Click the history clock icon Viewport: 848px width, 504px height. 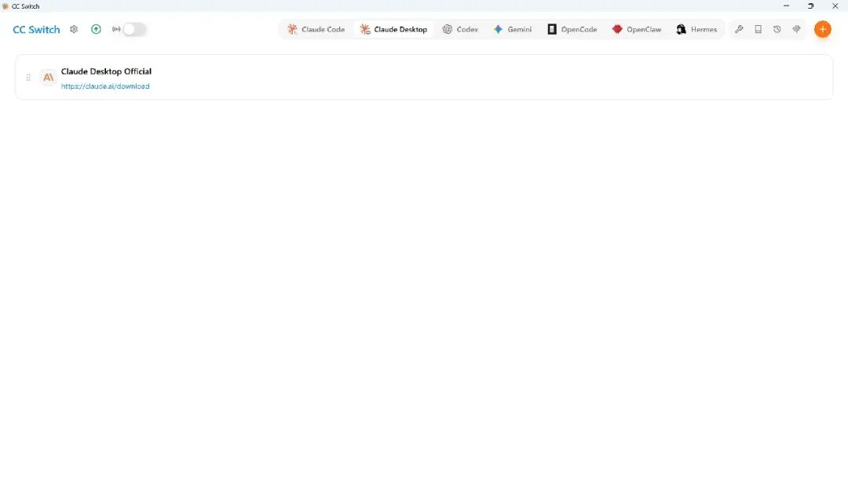777,29
